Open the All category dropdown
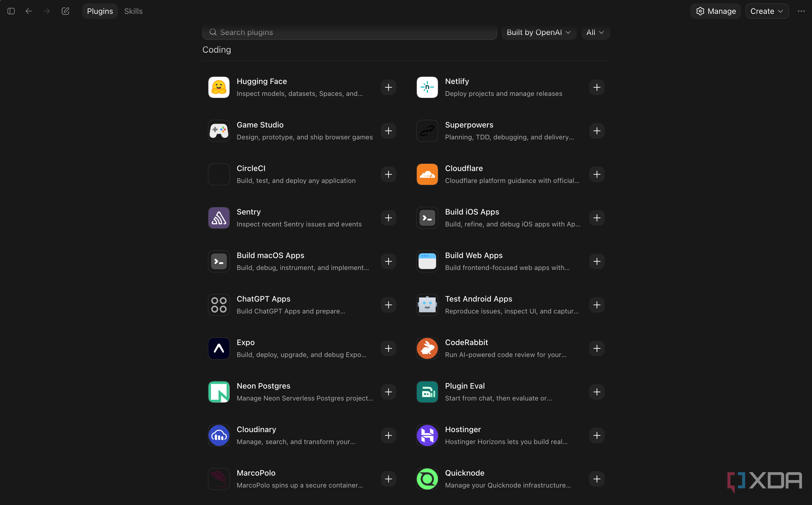The image size is (812, 505). [595, 32]
